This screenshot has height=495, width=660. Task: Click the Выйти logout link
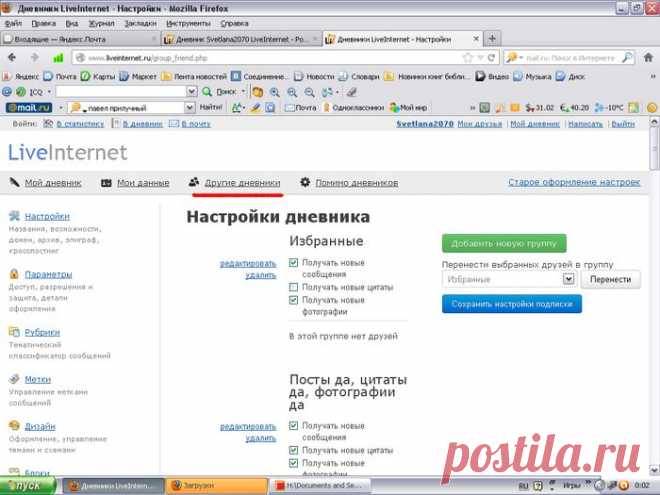point(623,124)
